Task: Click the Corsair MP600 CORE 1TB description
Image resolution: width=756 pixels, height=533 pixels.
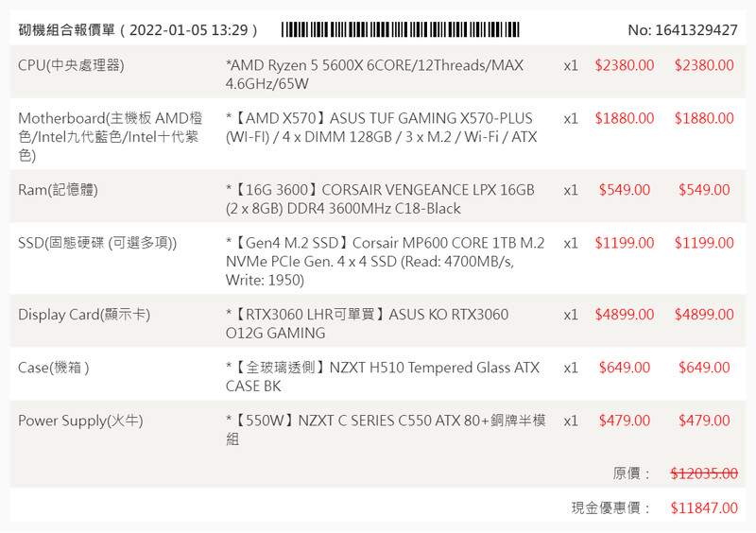Action: 385,261
